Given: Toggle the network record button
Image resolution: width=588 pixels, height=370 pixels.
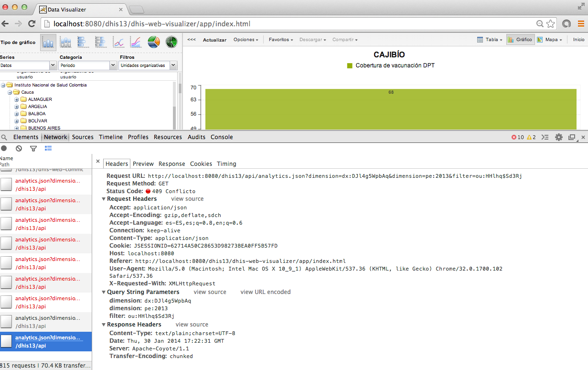Looking at the screenshot, I should (4, 149).
